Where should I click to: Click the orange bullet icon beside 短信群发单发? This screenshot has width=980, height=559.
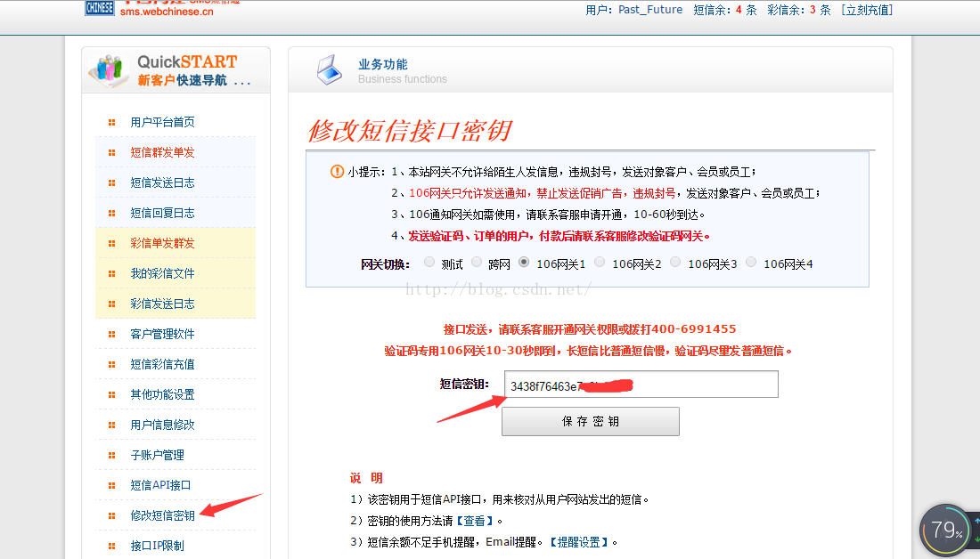[x=112, y=152]
